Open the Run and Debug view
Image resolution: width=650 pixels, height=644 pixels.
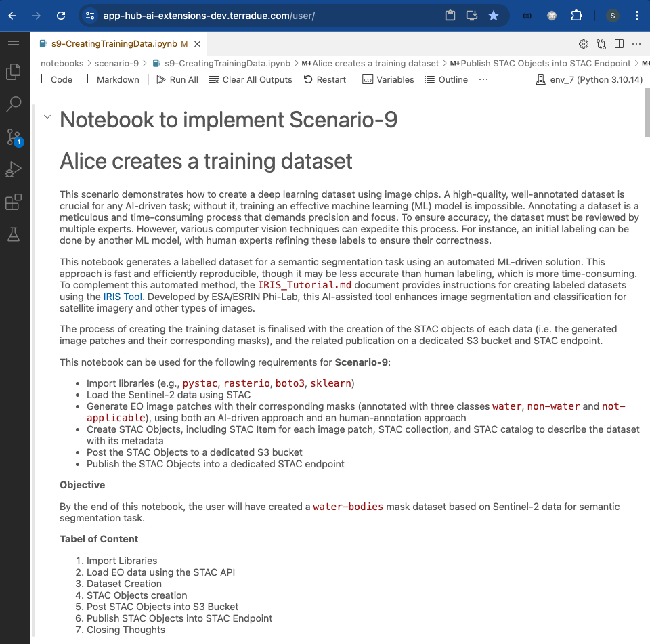click(x=14, y=169)
